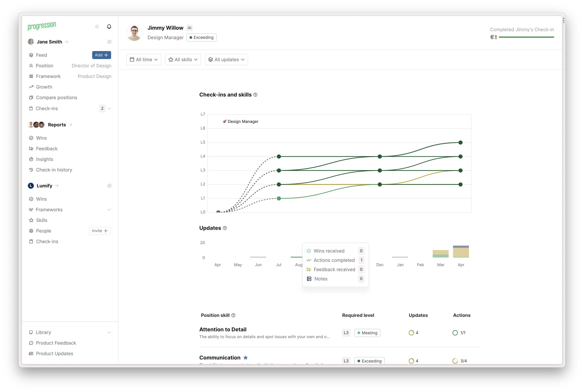Click the team icon beside Jimmy Willow
The height and width of the screenshot is (392, 584).
tap(190, 28)
